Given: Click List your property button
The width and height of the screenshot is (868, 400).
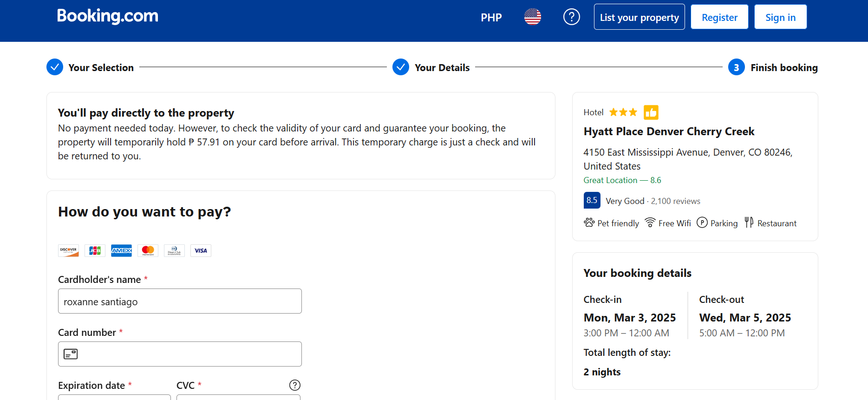Looking at the screenshot, I should coord(640,17).
